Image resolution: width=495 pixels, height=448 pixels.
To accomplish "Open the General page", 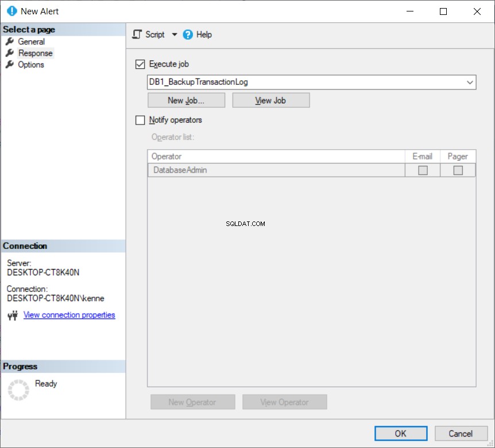I will coord(31,41).
